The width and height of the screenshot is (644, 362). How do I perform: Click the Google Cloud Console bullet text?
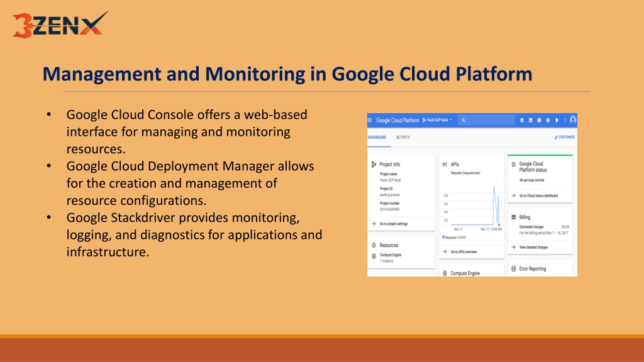[187, 132]
